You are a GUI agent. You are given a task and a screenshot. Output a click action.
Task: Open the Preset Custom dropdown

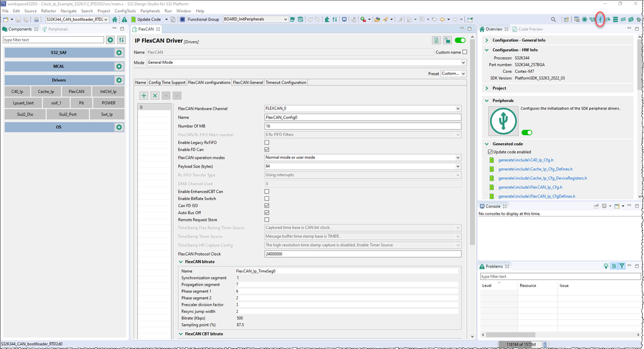point(453,74)
